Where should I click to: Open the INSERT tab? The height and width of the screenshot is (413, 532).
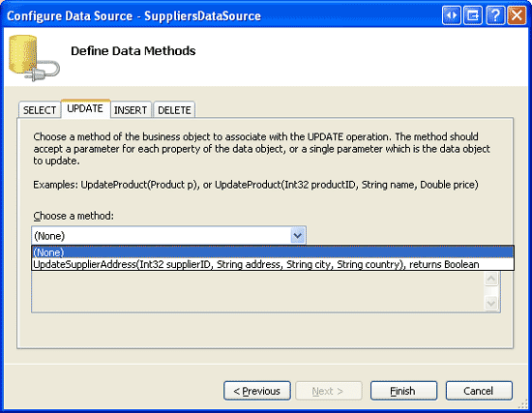(131, 110)
